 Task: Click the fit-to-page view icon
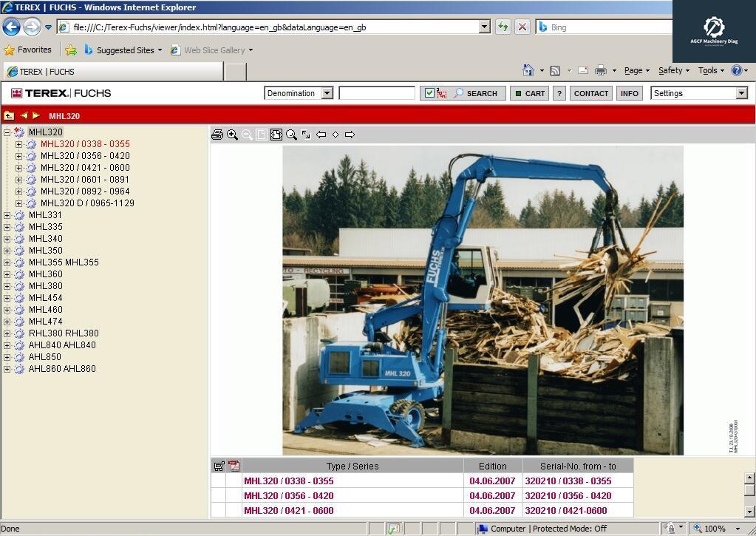(262, 134)
